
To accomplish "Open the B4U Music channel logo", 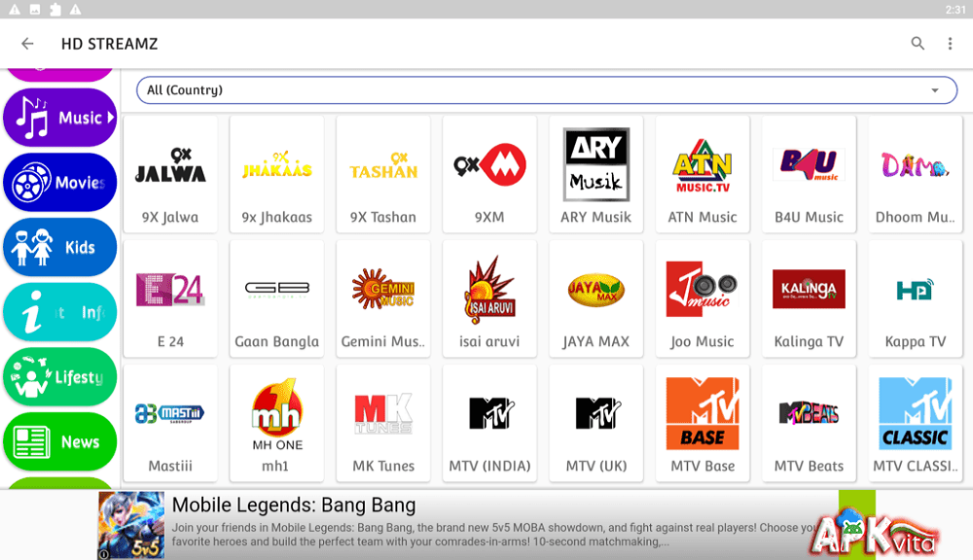I will (809, 165).
